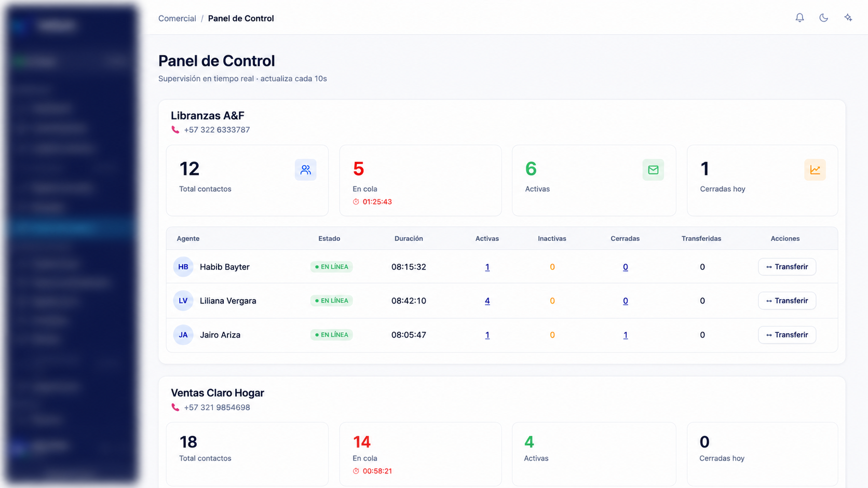Open Habib Bayter's active conversations count

[487, 267]
